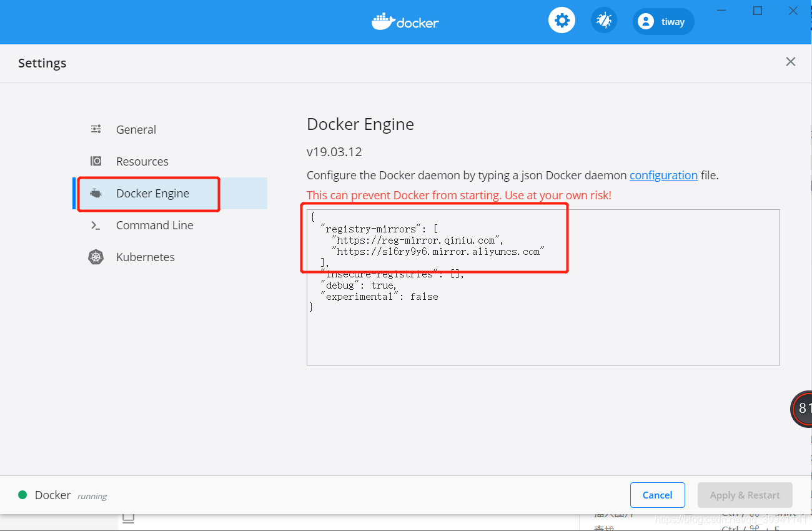Click the v19.03.12 version text
The height and width of the screenshot is (531, 812).
pyautogui.click(x=334, y=152)
